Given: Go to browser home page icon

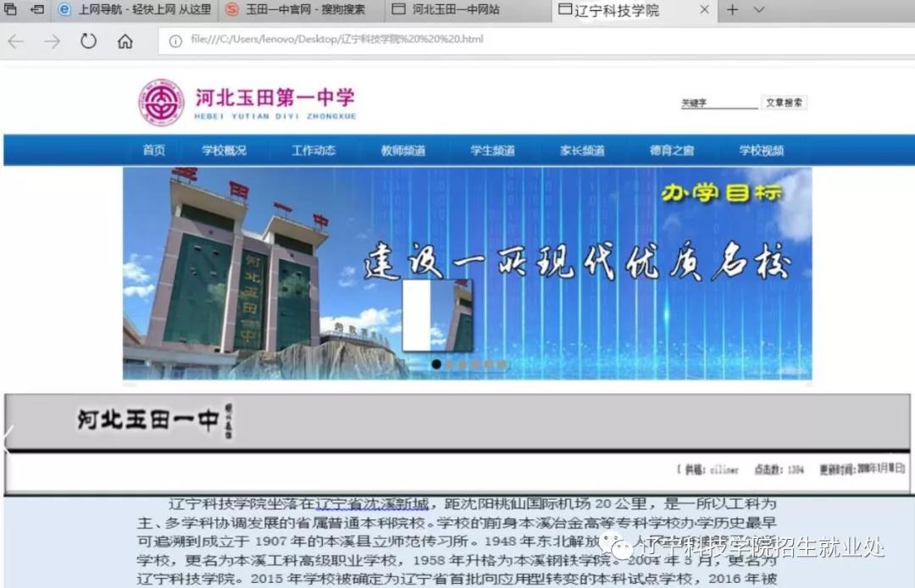Looking at the screenshot, I should (x=125, y=42).
